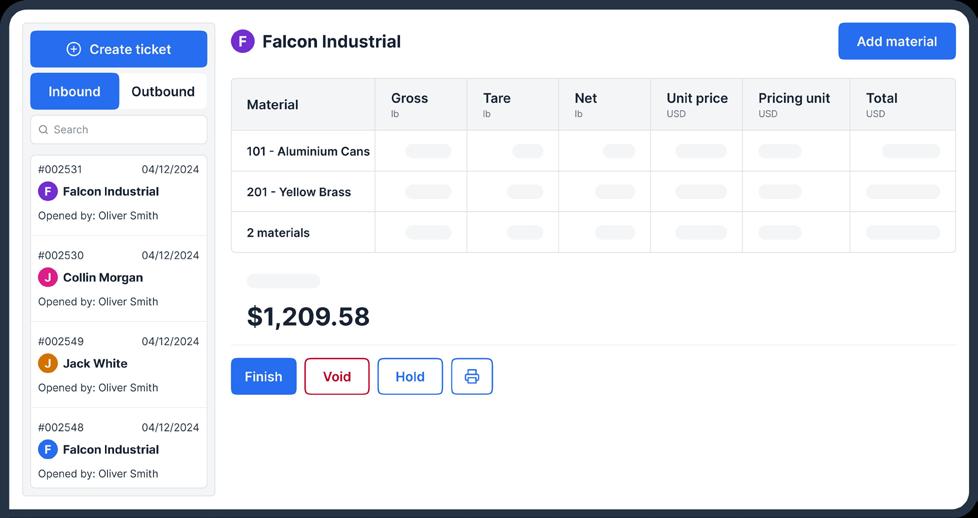This screenshot has width=978, height=518.
Task: Select the 201 - Yellow Brass row
Action: [x=299, y=192]
